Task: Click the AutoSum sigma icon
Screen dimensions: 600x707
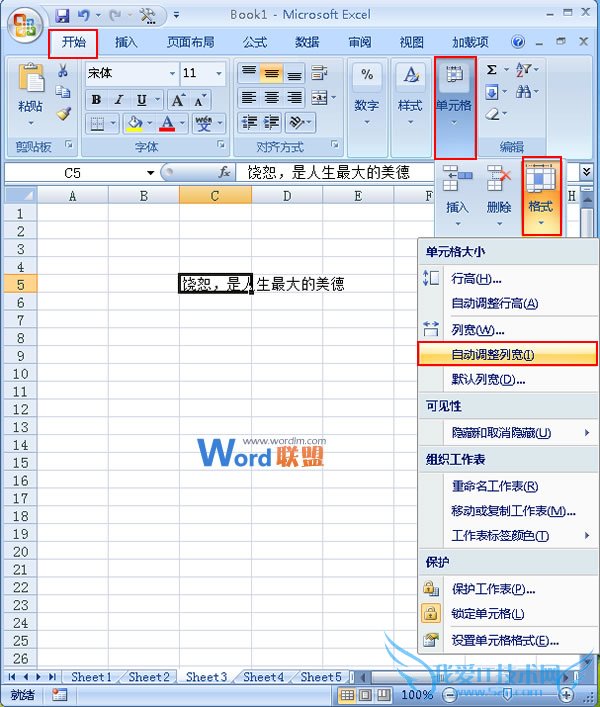Action: tap(491, 70)
